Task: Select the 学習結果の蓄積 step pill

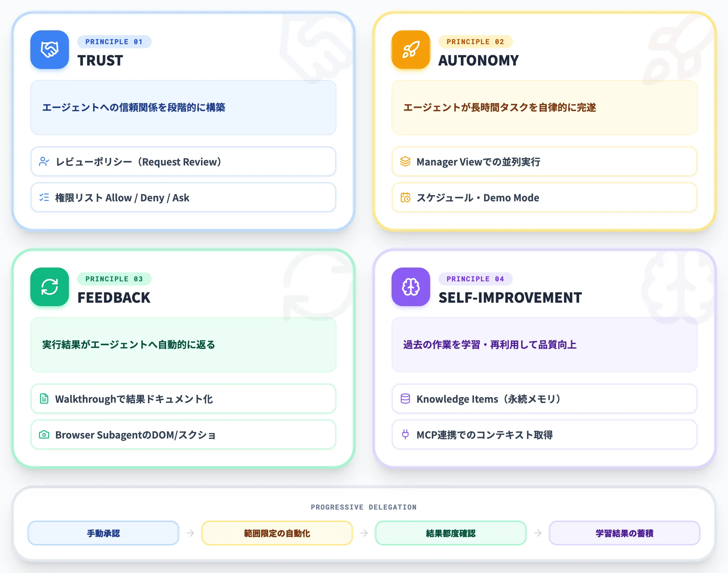Action: pos(625,533)
